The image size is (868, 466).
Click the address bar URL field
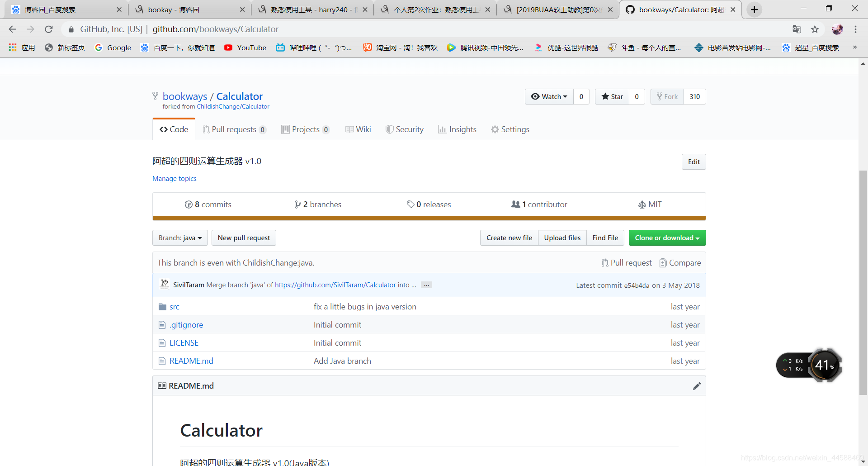[x=425, y=29]
